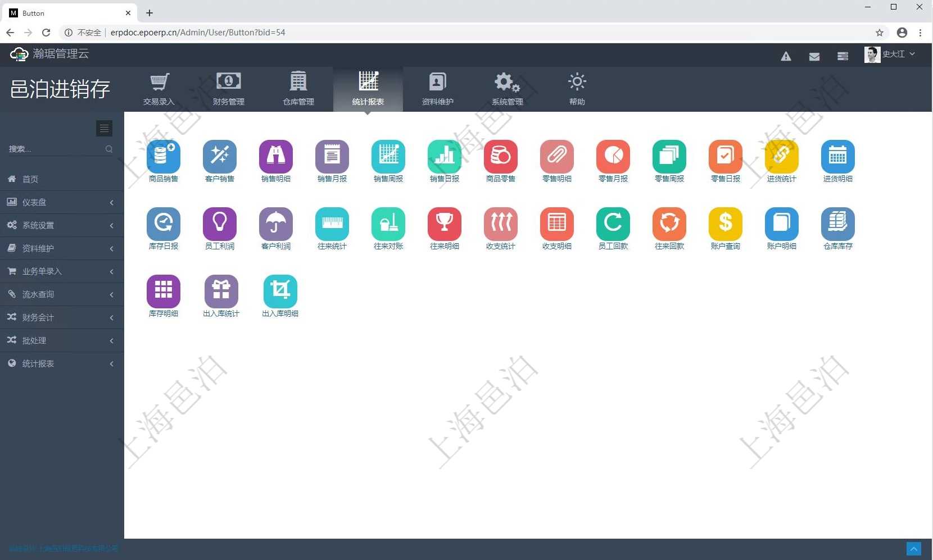Go to 首页 in the sidebar
The width and height of the screenshot is (933, 560).
point(30,179)
